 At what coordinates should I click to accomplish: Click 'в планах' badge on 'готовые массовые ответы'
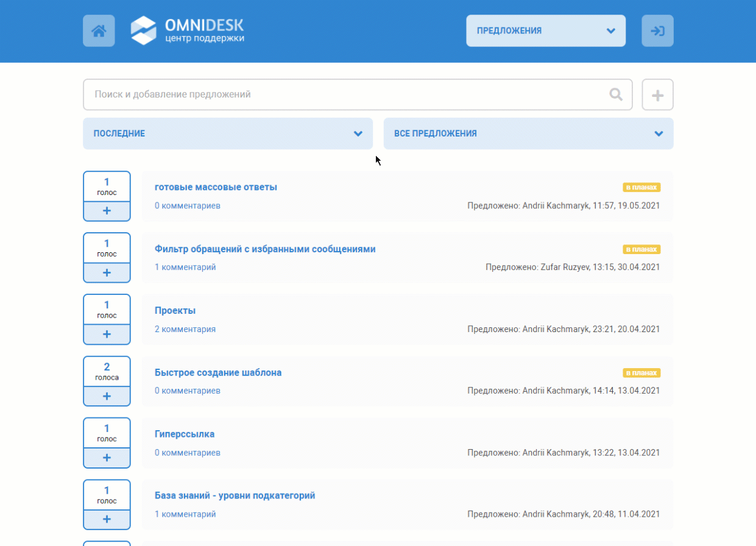coord(641,188)
